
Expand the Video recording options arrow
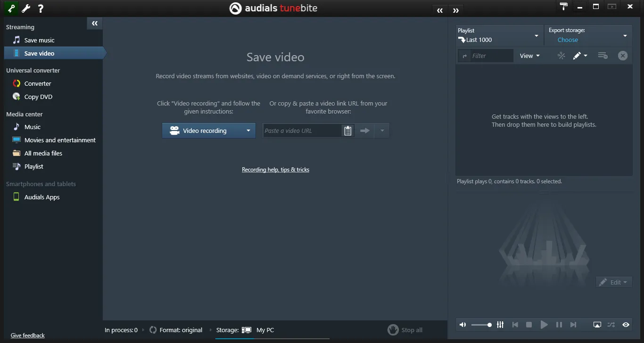click(248, 131)
